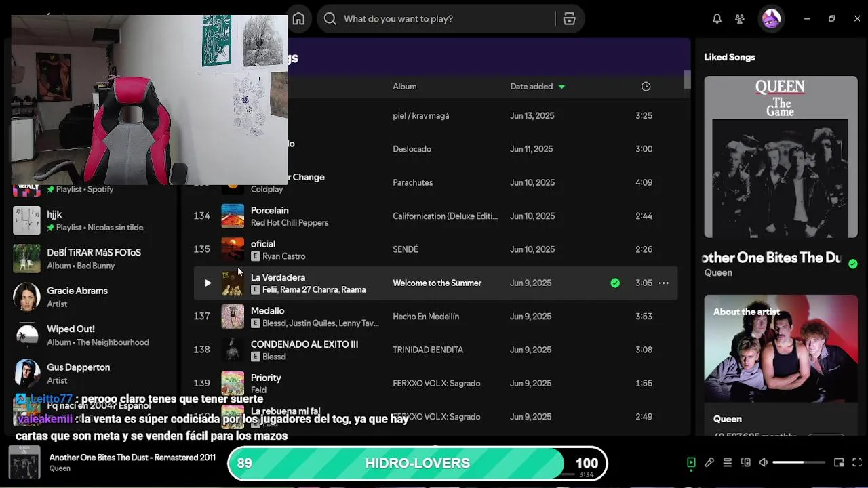Viewport: 868px width, 488px height.
Task: Open piel / krav magá album link
Action: click(x=421, y=116)
